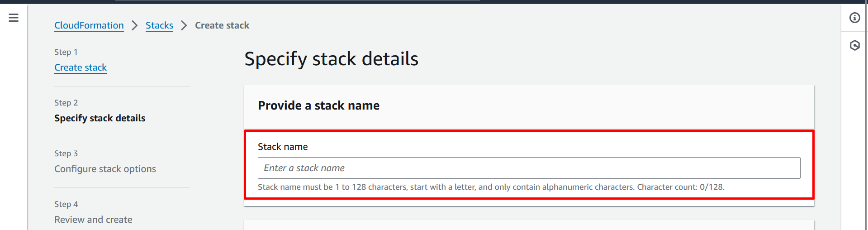Click the chevron after CloudFormation breadcrumb
This screenshot has height=230, width=868.
(x=134, y=25)
